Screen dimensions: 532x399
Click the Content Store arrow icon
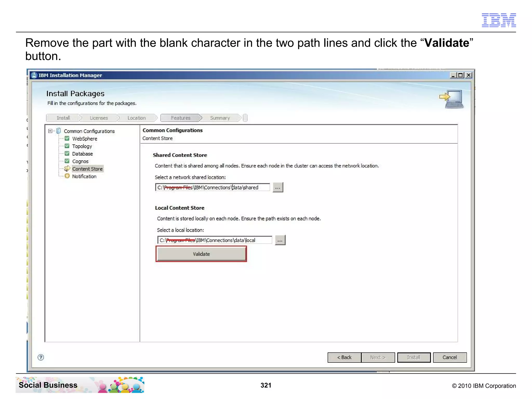click(x=67, y=168)
